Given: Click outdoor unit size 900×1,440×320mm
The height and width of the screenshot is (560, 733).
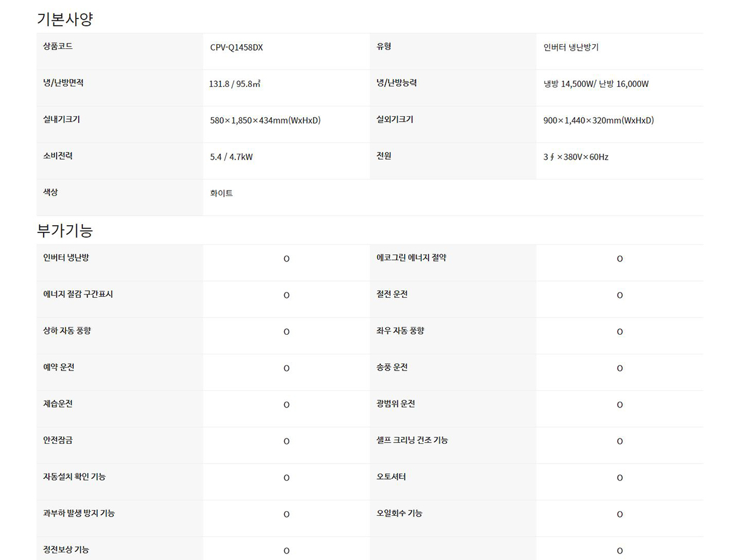Looking at the screenshot, I should pos(598,120).
